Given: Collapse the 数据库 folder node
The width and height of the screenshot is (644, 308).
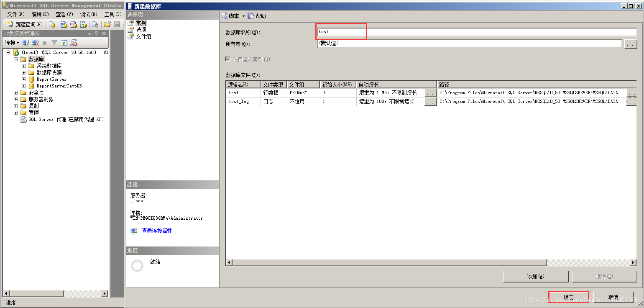Looking at the screenshot, I should (x=15, y=59).
